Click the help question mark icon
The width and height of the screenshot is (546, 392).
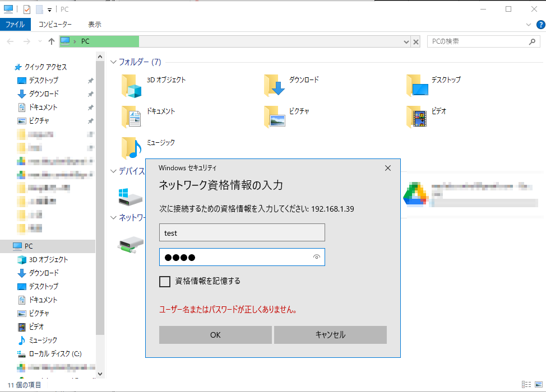(541, 25)
